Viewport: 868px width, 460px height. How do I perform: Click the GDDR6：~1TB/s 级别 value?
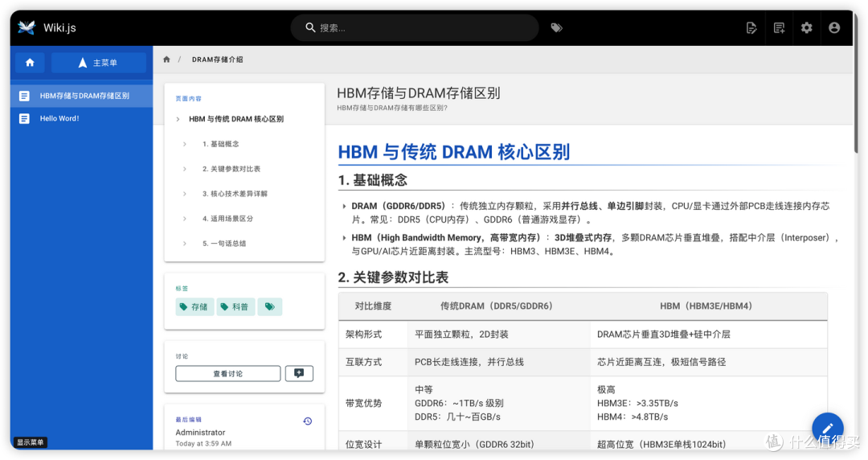pyautogui.click(x=460, y=403)
